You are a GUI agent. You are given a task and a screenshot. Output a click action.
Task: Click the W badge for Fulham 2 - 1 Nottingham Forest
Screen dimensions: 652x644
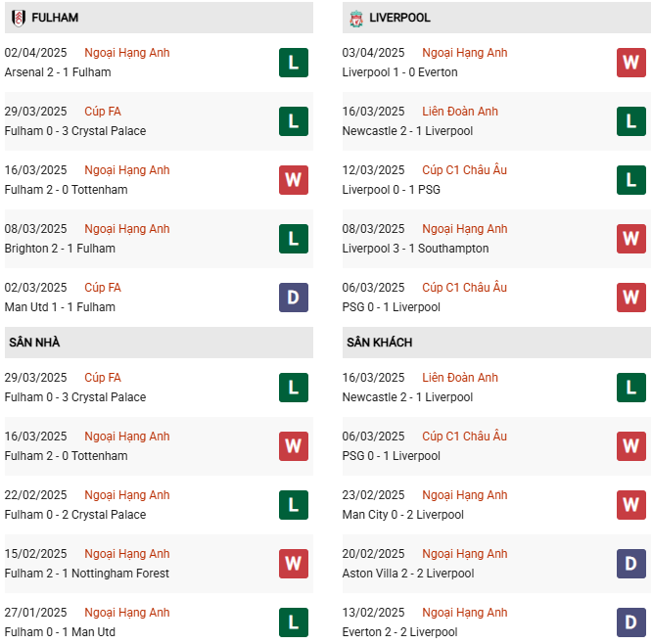click(294, 564)
